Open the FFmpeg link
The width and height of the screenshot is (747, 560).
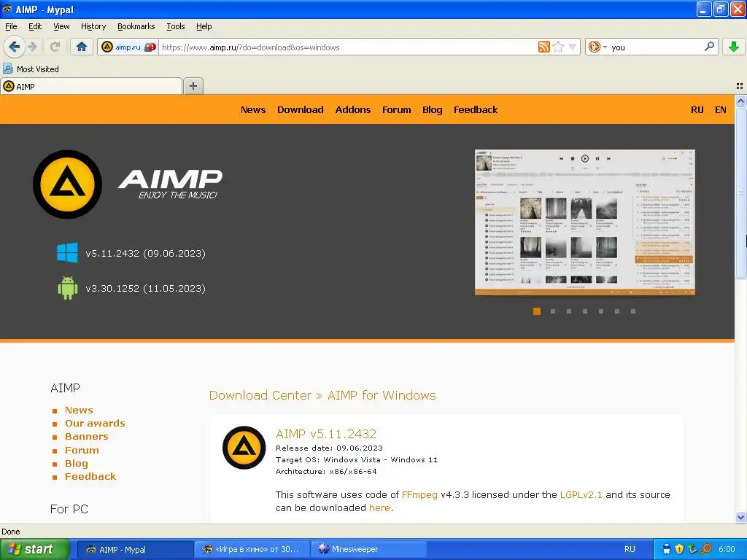[x=419, y=495]
